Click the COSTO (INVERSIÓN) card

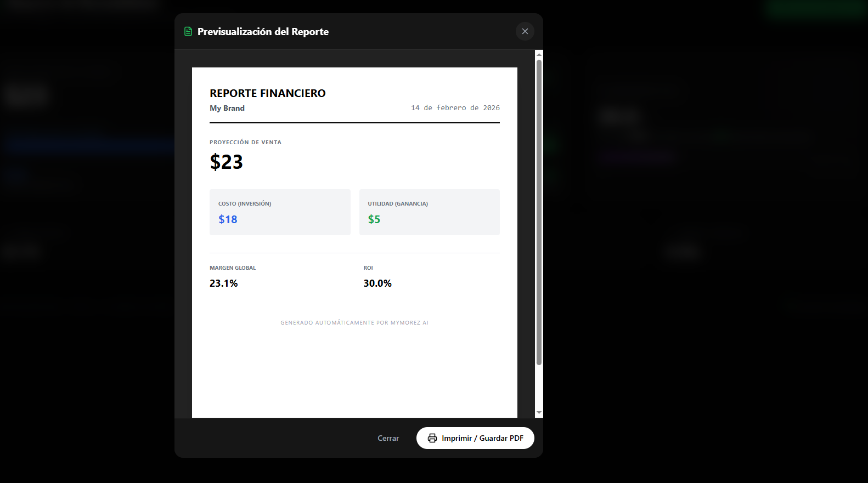(x=280, y=212)
